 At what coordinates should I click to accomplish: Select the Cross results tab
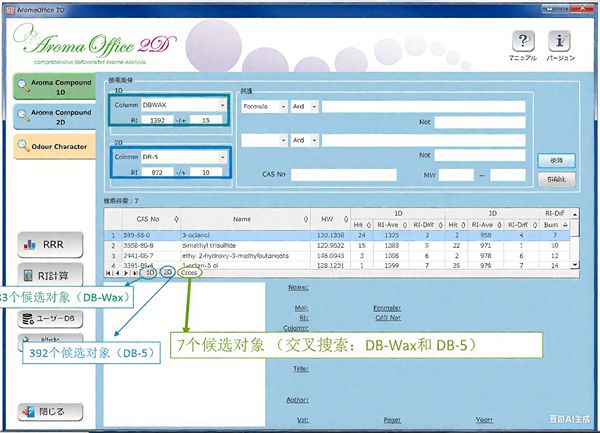(x=189, y=272)
